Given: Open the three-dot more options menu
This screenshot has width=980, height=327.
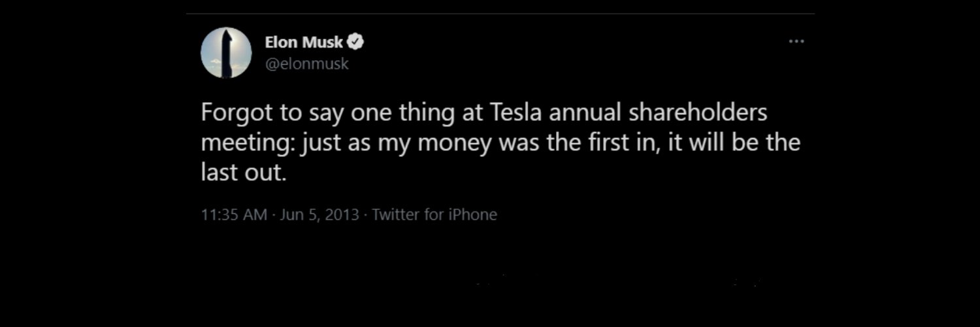Looking at the screenshot, I should pos(796,41).
